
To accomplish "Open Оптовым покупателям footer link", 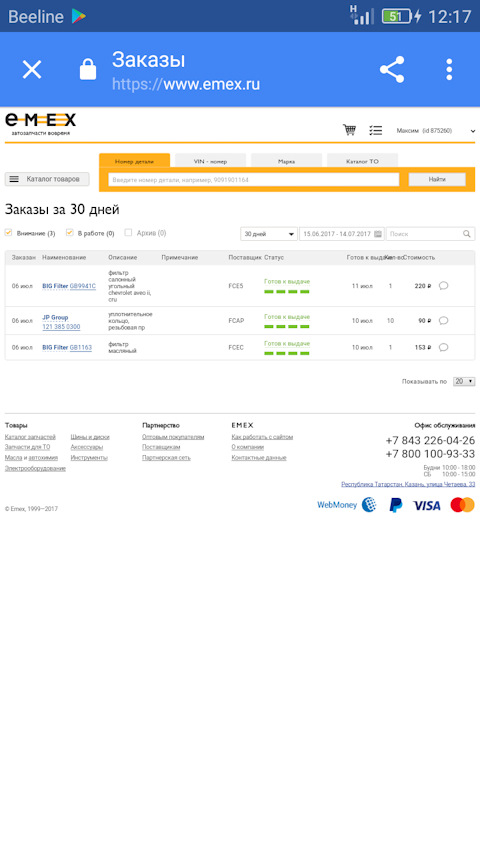I will 173,437.
